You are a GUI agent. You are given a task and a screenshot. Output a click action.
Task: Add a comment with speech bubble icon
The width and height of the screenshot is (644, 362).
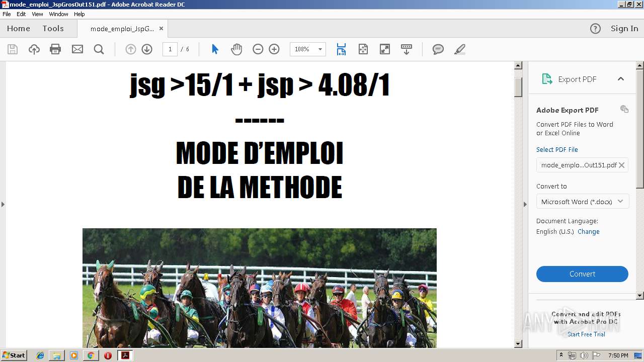pos(438,49)
